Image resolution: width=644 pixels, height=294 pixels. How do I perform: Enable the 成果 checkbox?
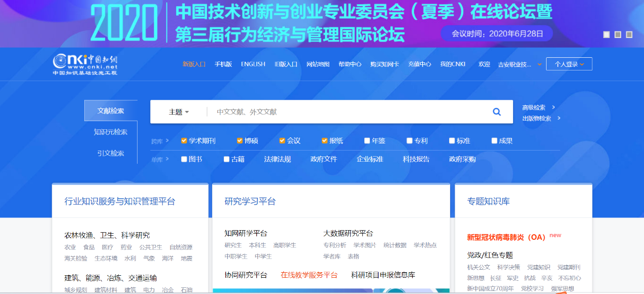(x=494, y=141)
